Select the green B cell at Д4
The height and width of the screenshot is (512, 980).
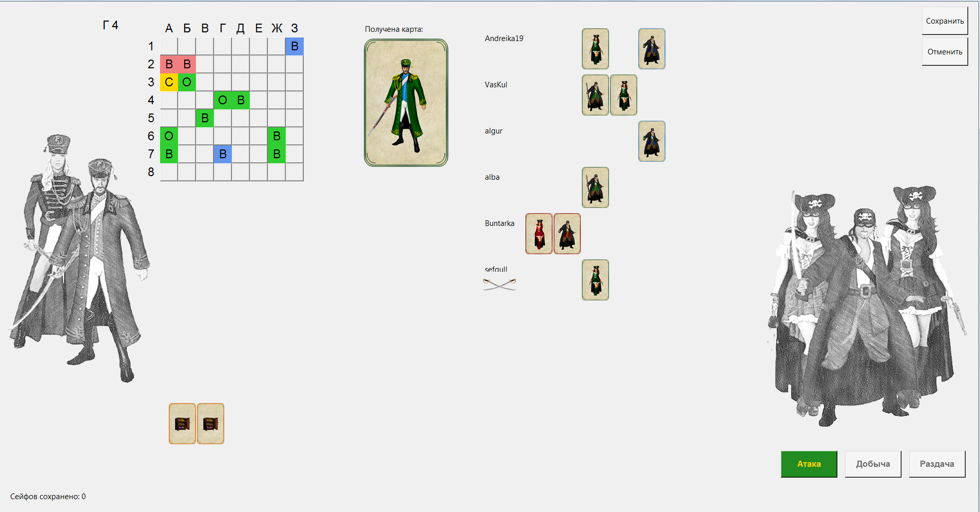[x=241, y=100]
